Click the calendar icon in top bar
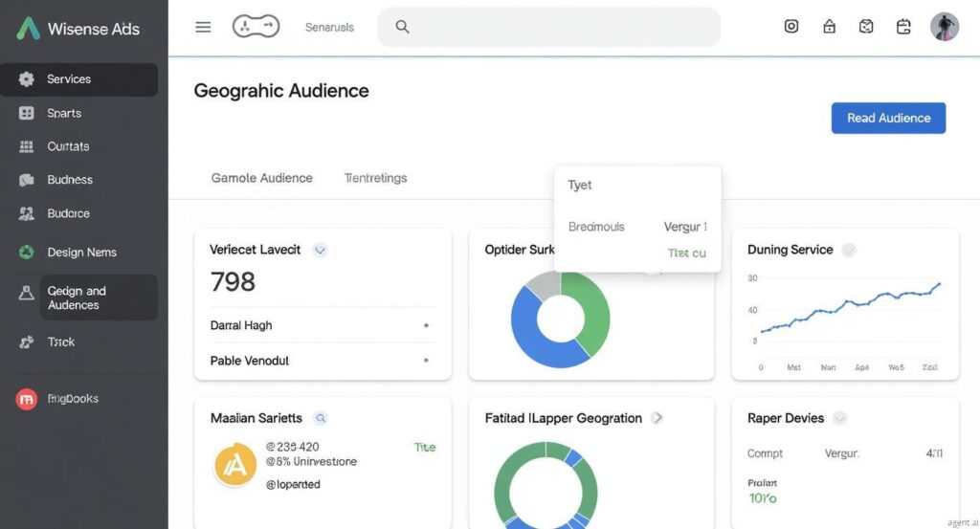This screenshot has height=529, width=980. [903, 27]
